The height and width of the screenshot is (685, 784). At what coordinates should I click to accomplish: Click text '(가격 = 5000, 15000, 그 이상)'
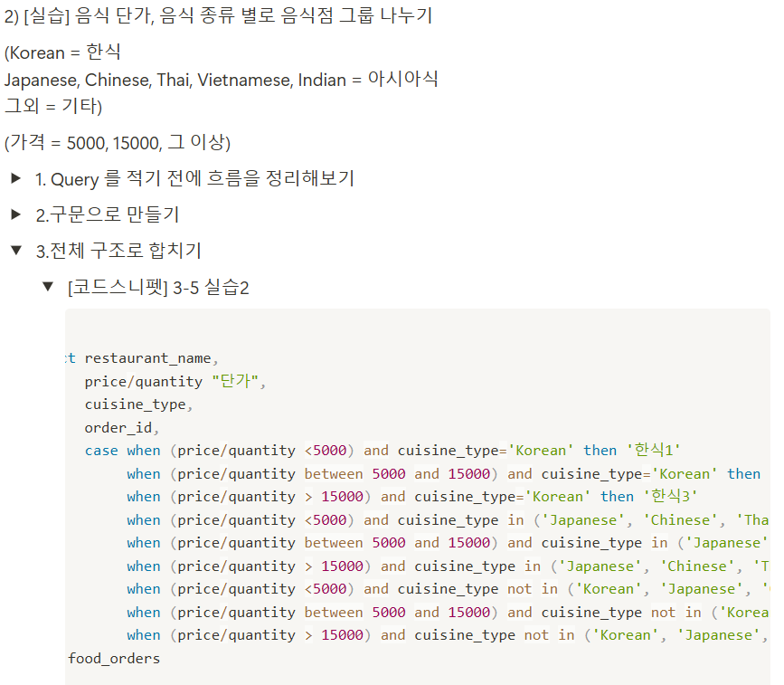click(118, 143)
